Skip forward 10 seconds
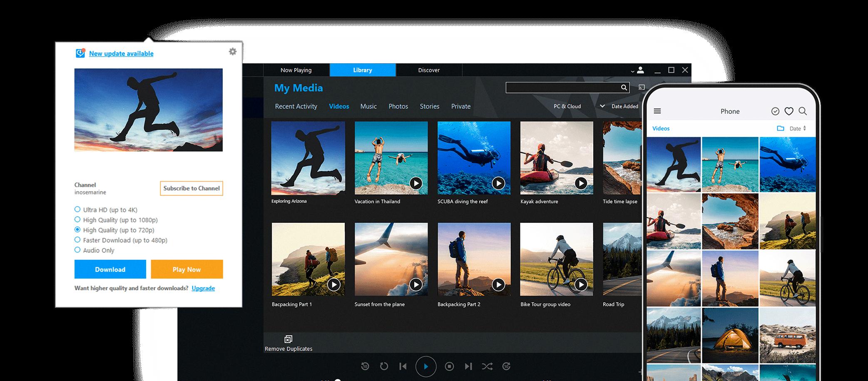 click(x=506, y=366)
